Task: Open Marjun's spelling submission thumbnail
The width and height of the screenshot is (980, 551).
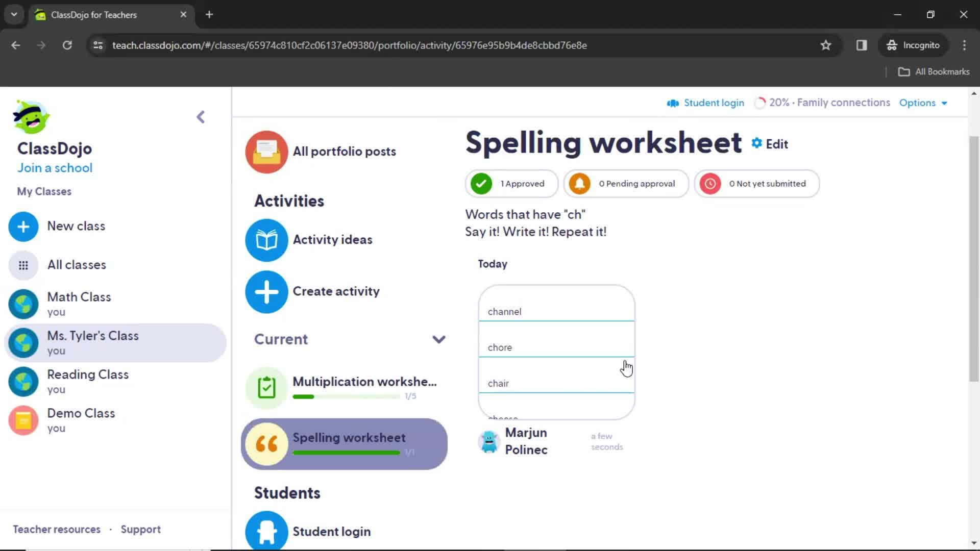Action: tap(556, 352)
